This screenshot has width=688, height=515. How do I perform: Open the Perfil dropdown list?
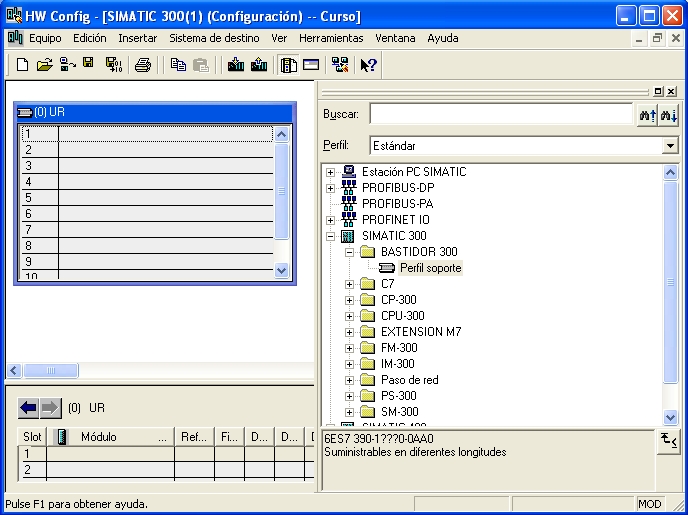tap(670, 146)
